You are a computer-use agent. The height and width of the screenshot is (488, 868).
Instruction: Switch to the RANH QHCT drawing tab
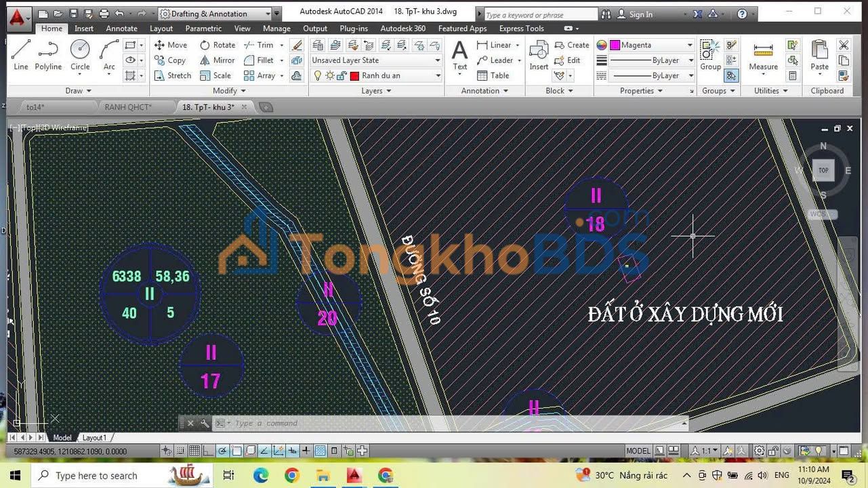[x=128, y=107]
